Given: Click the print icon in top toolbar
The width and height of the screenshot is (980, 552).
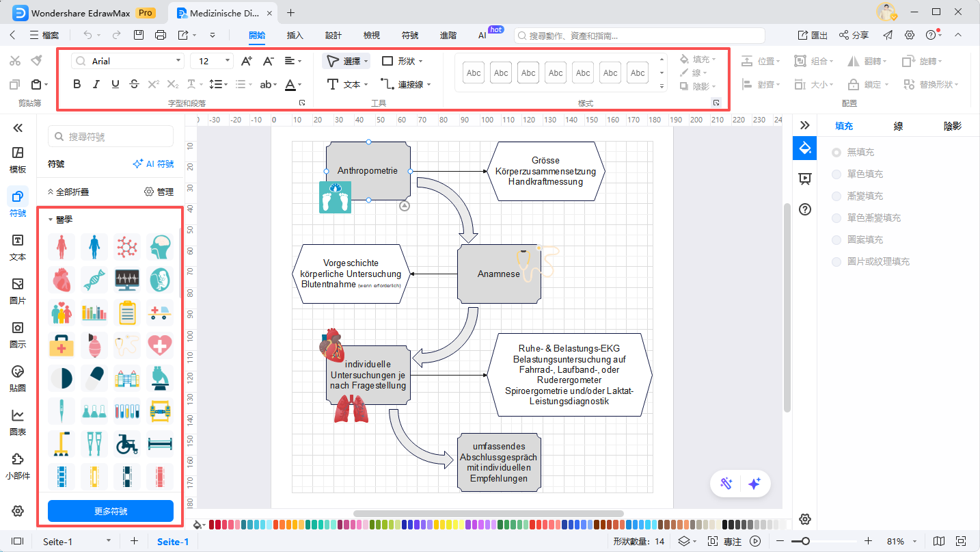Looking at the screenshot, I should point(161,35).
